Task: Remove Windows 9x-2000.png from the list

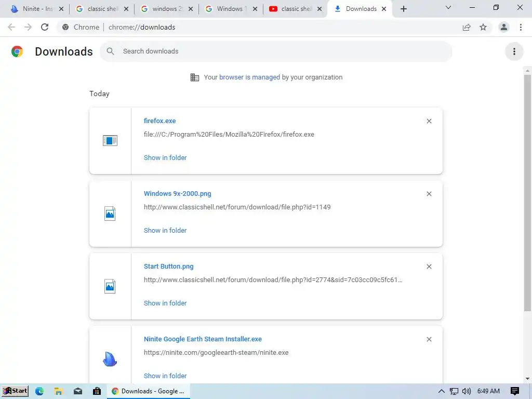Action: coord(429,194)
